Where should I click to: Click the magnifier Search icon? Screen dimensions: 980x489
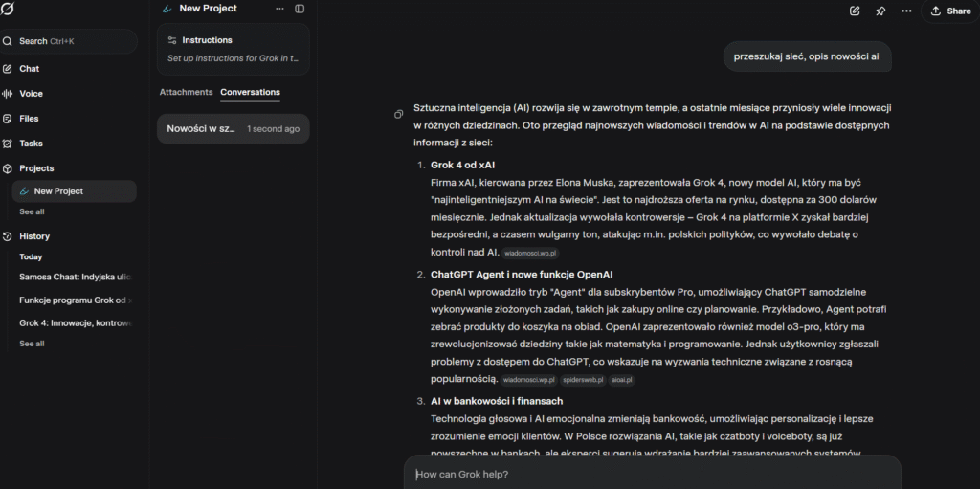[x=8, y=41]
